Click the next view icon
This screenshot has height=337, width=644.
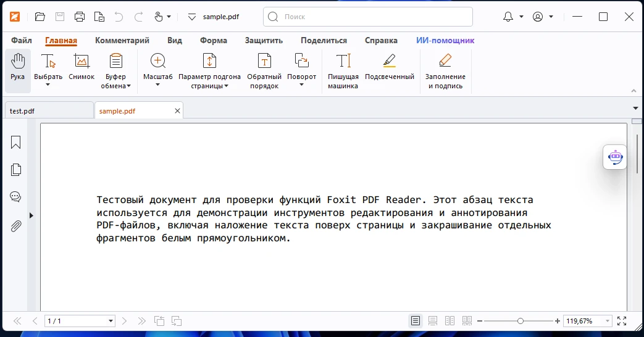pyautogui.click(x=177, y=321)
